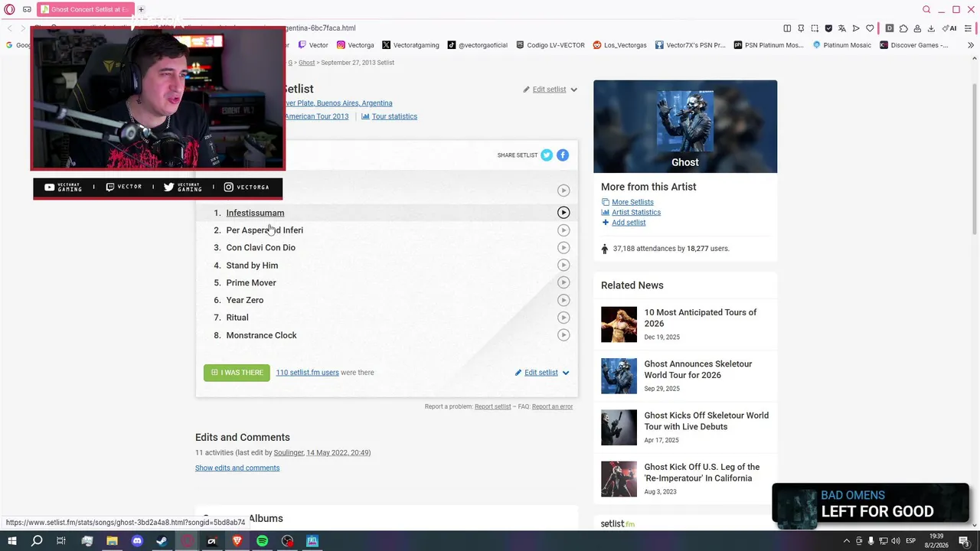Open the Platinum Mosaic bookmark
980x551 pixels.
click(841, 45)
